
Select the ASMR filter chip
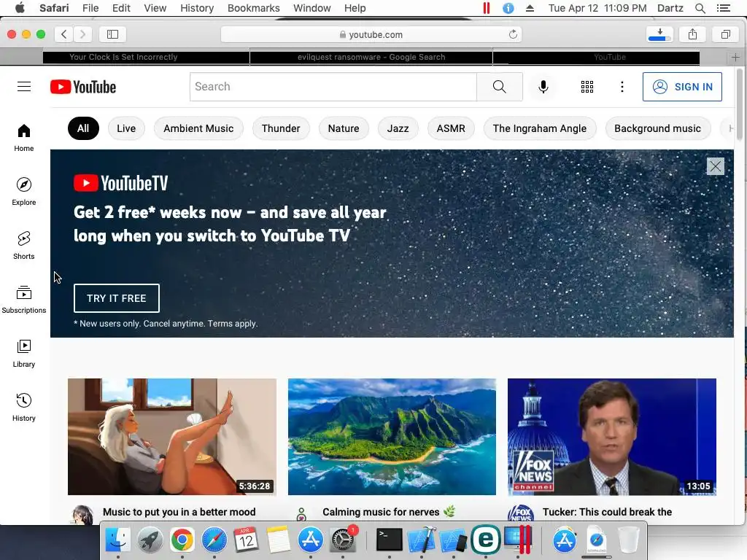451,128
